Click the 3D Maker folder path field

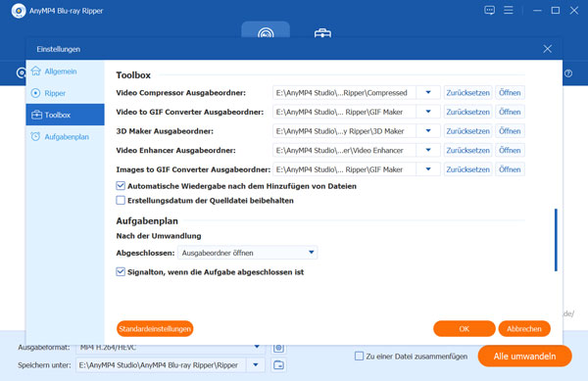coord(344,131)
